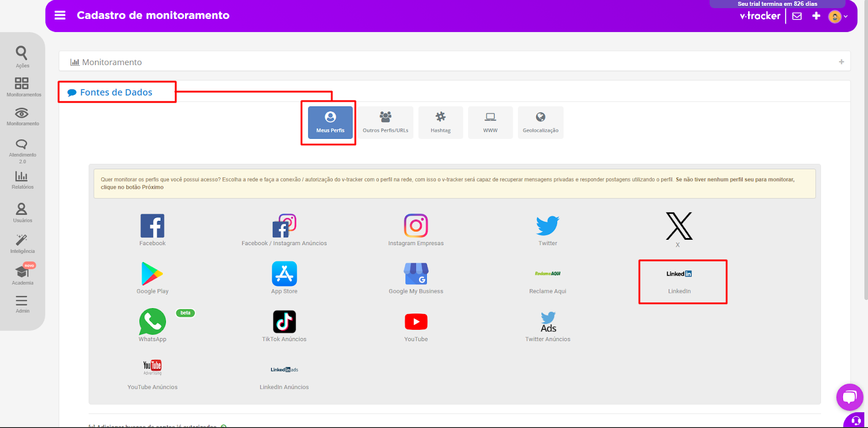The width and height of the screenshot is (868, 428).
Task: Select the Outros Perfis/URLs tab
Action: coord(386,123)
